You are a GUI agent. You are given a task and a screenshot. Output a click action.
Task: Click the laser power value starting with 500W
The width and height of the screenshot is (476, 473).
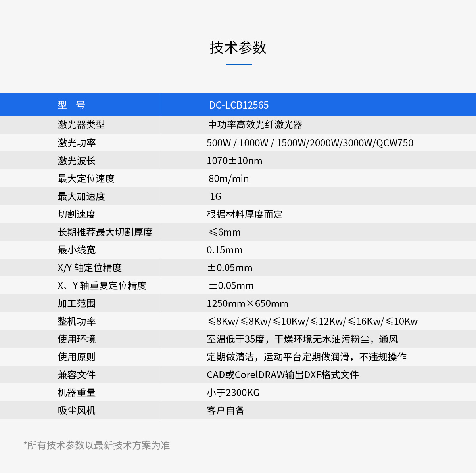tap(310, 143)
